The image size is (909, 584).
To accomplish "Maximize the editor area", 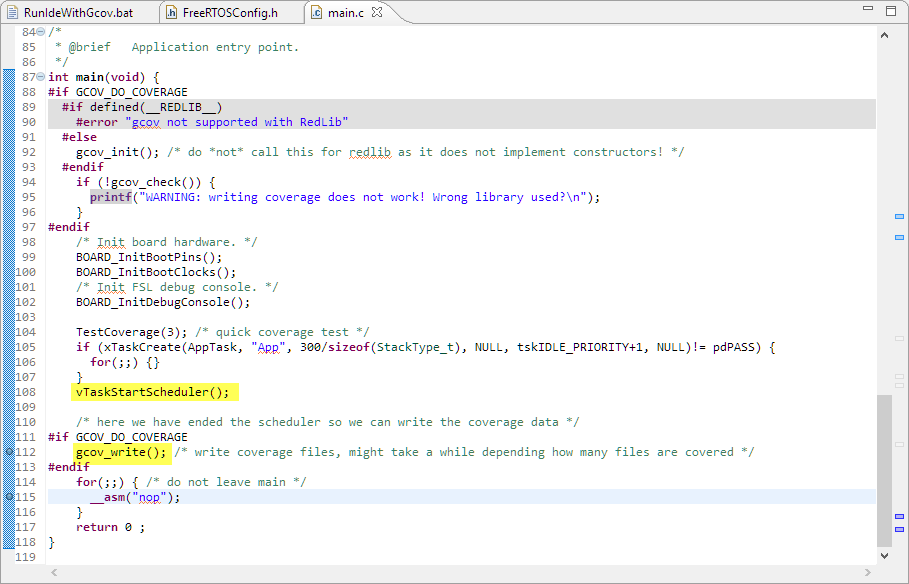I will pos(890,12).
